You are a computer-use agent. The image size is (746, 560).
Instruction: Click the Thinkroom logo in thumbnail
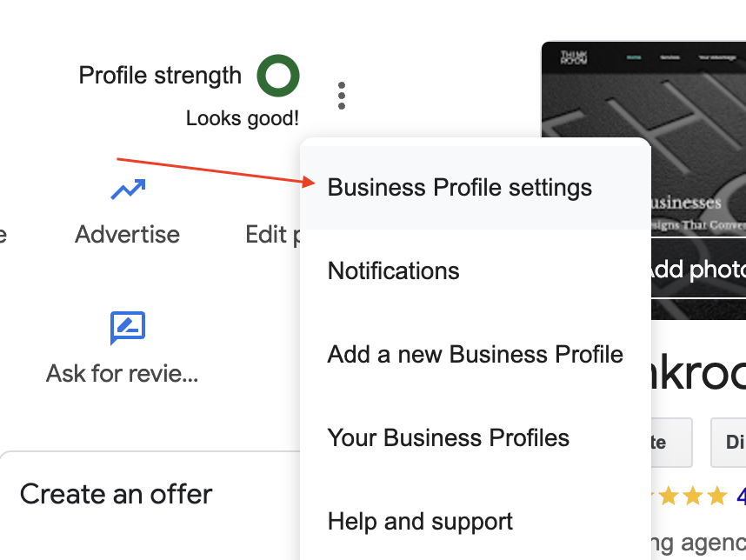574,57
